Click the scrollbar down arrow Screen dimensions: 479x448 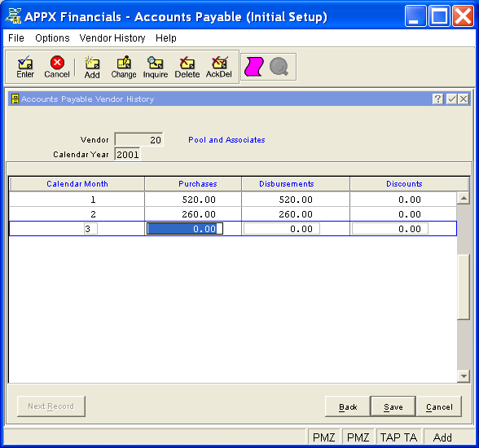[x=464, y=376]
